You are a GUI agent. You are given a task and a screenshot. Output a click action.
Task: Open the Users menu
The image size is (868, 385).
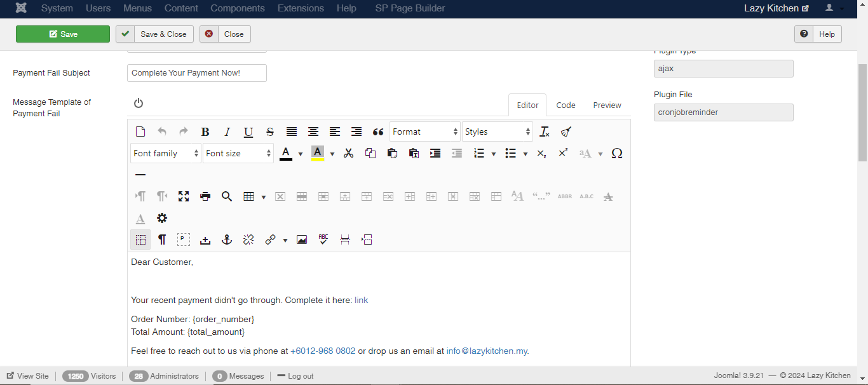click(98, 8)
